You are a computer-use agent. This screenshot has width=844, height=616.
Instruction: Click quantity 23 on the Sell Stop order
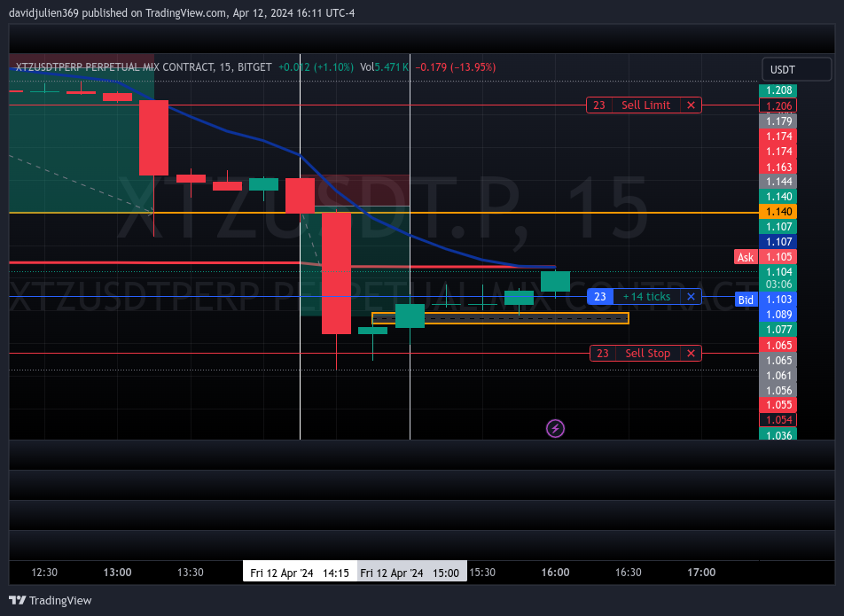(x=603, y=354)
